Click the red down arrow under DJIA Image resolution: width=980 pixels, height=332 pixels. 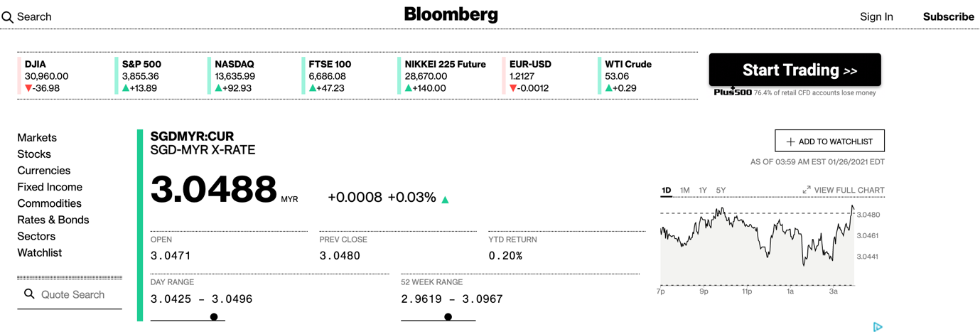click(28, 88)
